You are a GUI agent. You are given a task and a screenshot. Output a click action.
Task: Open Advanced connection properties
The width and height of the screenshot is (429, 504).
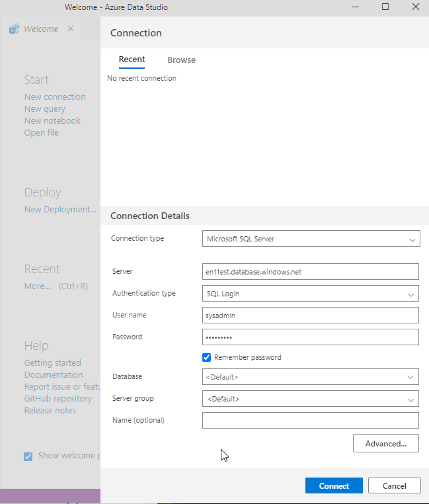pos(386,443)
